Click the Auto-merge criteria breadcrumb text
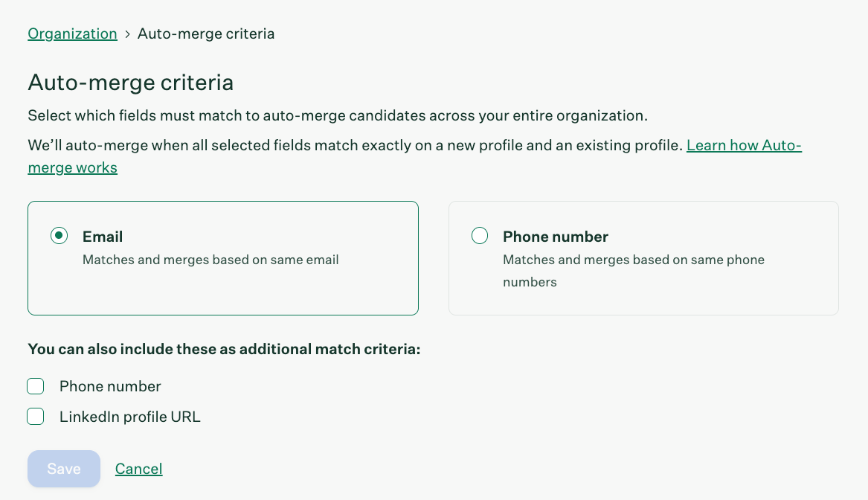Image resolution: width=868 pixels, height=500 pixels. (206, 33)
